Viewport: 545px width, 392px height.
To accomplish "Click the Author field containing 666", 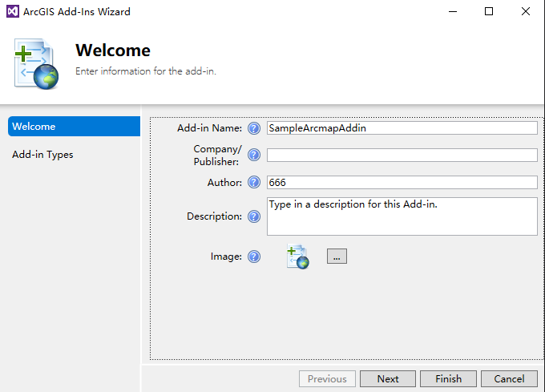I will click(x=402, y=183).
